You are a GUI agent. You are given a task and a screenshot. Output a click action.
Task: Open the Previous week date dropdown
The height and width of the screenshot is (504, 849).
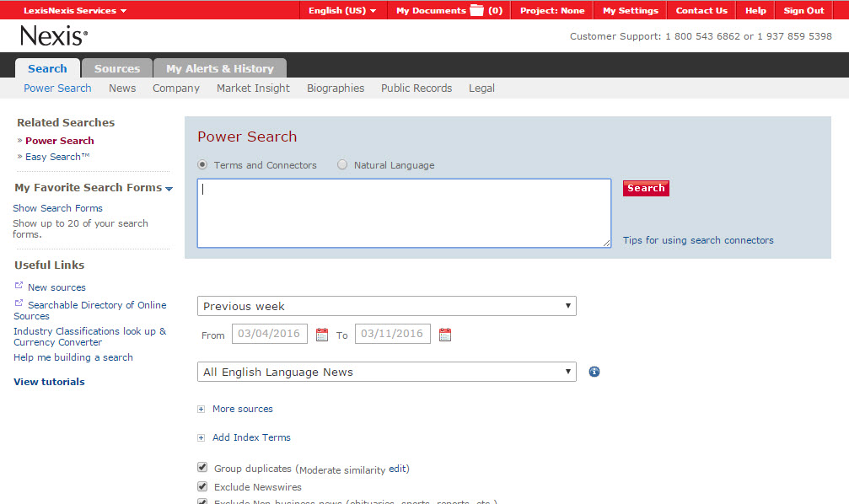click(387, 306)
